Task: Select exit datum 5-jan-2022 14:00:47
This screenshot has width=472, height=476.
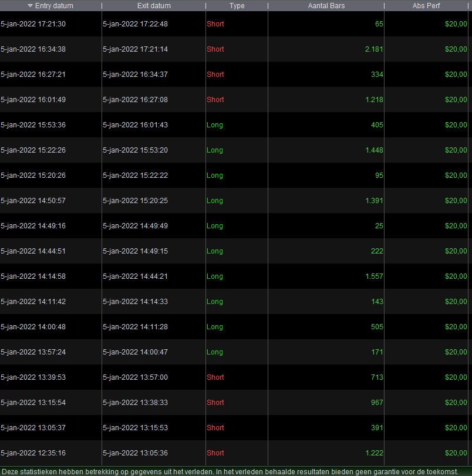Action: [135, 352]
